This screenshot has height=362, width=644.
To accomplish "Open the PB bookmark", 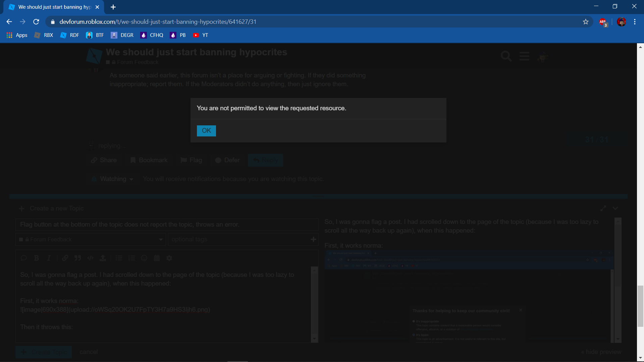I will tap(178, 35).
